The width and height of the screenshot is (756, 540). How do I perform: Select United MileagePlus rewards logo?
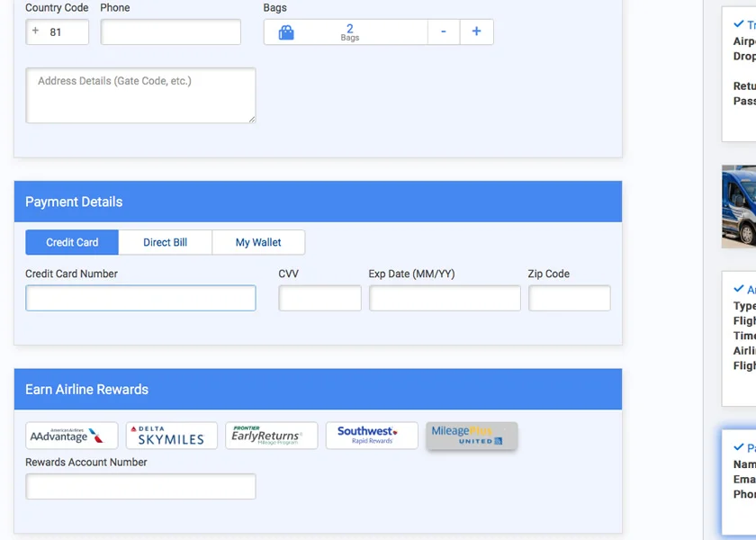[472, 436]
